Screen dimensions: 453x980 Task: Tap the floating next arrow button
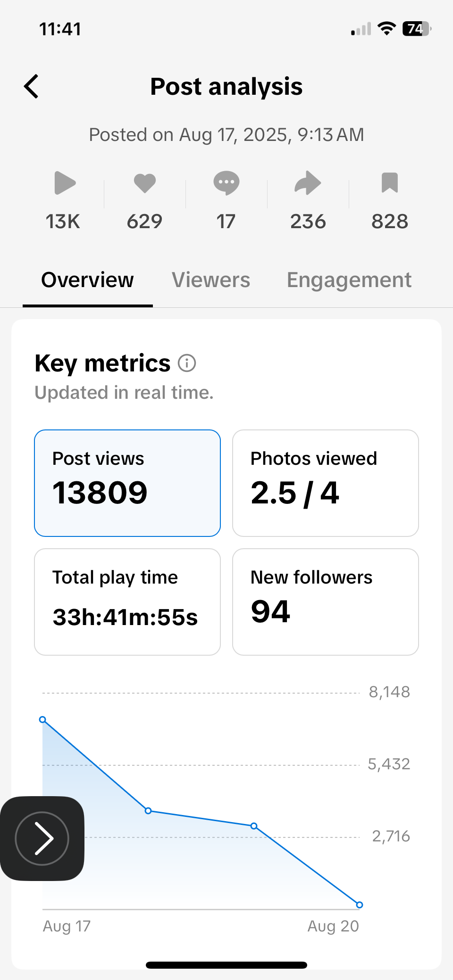pyautogui.click(x=42, y=839)
